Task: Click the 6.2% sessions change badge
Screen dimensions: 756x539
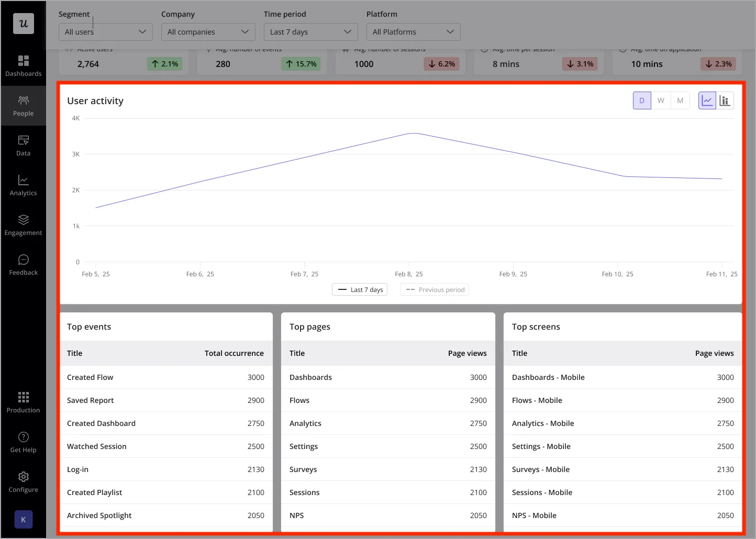Action: [x=441, y=64]
